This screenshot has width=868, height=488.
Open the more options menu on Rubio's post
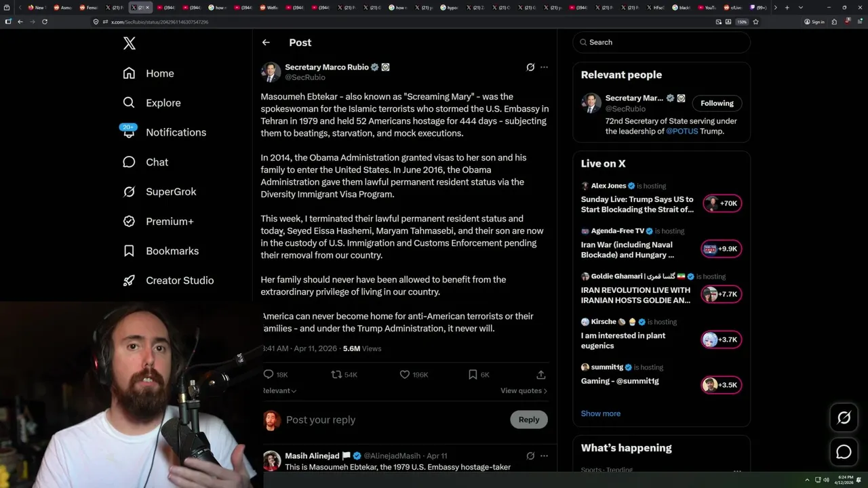click(x=544, y=67)
